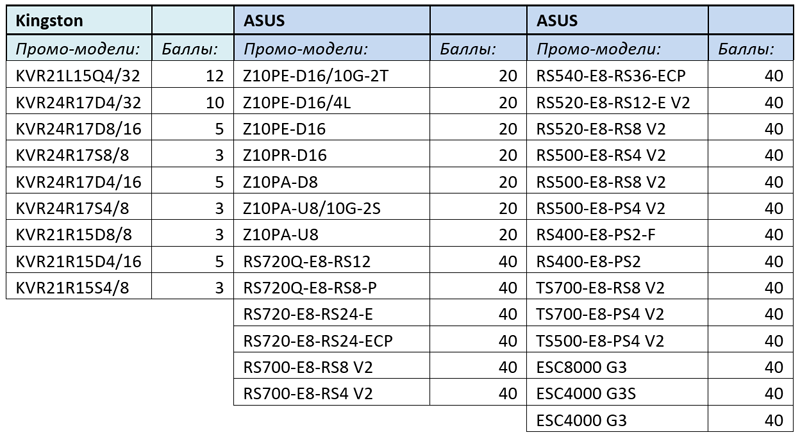The height and width of the screenshot is (437, 800).
Task: Click the RS720Q-E8-RS12 cell
Action: (332, 261)
